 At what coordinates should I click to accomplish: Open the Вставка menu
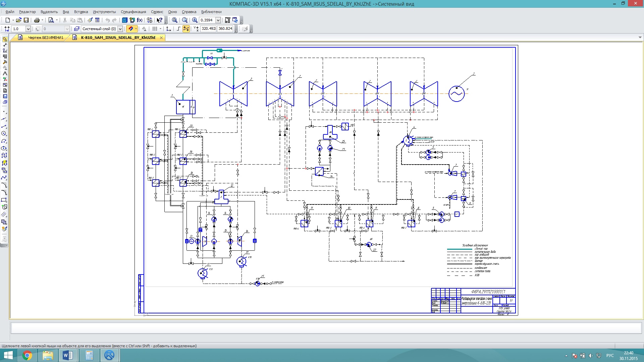[81, 12]
